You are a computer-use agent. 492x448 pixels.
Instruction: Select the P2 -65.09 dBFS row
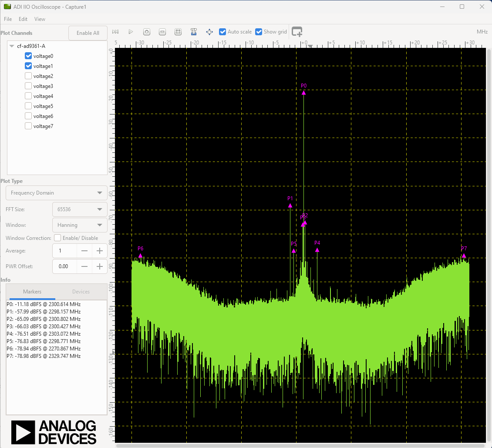coord(44,319)
